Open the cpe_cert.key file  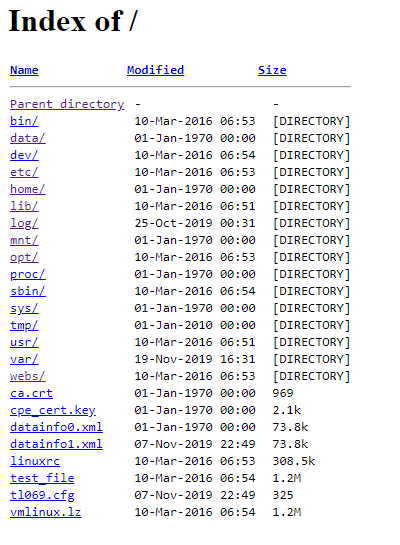53,411
